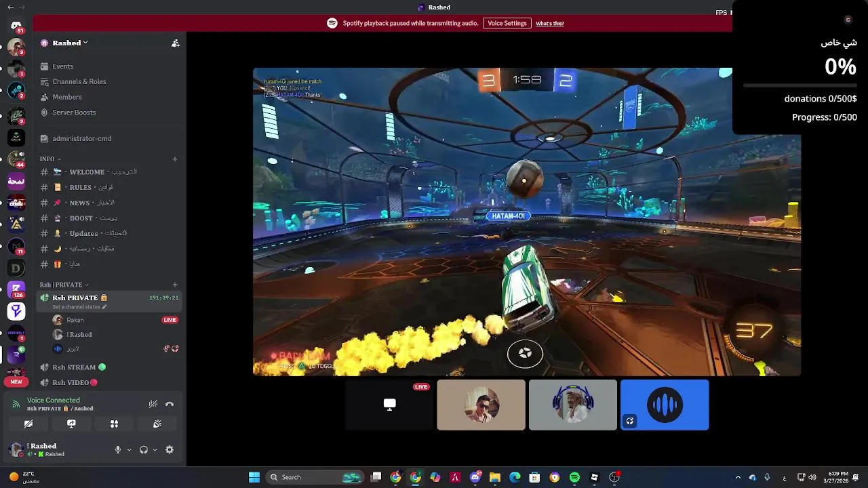This screenshot has width=868, height=488.
Task: Open the Updates text channel
Action: point(108,233)
